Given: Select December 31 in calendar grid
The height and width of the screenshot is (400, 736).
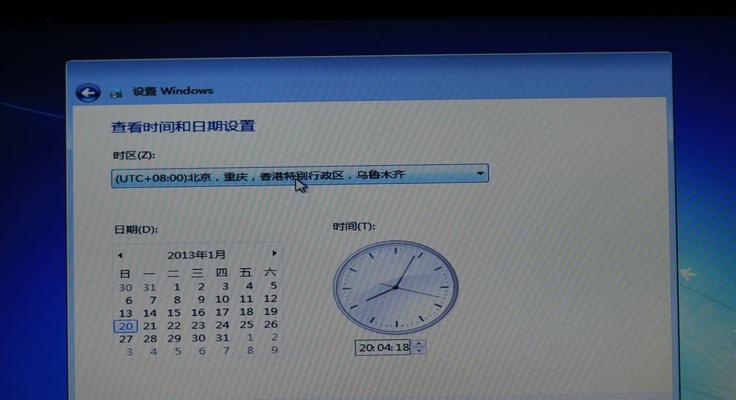Looking at the screenshot, I should [149, 287].
